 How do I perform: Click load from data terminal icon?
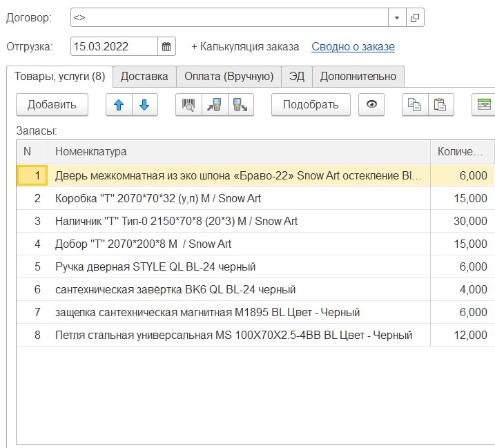[215, 105]
